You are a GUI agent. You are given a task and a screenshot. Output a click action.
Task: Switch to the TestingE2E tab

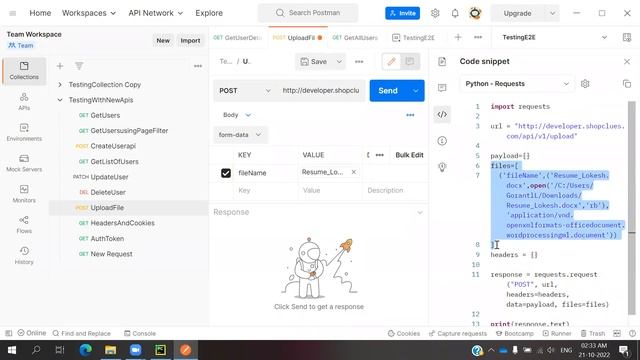coord(414,38)
